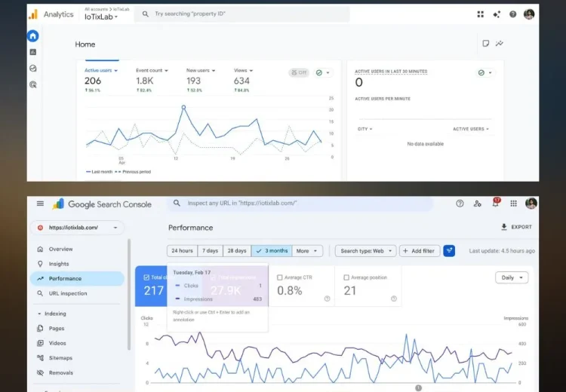The width and height of the screenshot is (566, 392).
Task: Open the Event count metric dropdown
Action: tap(152, 70)
